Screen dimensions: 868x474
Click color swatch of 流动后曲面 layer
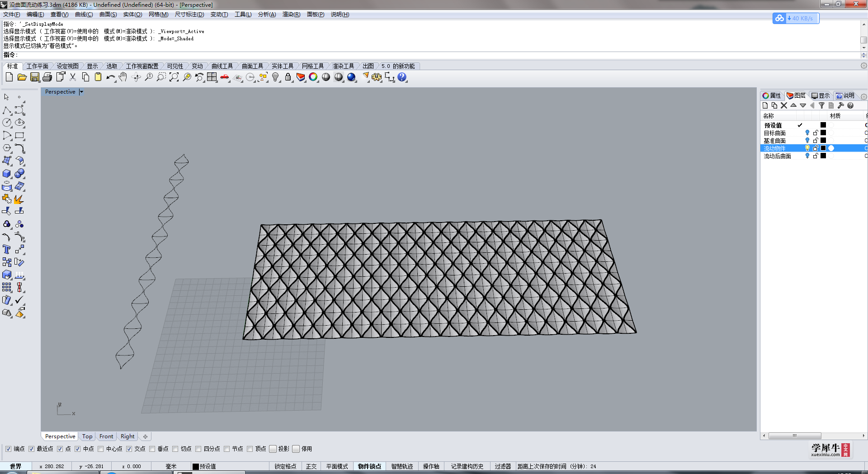(x=823, y=156)
